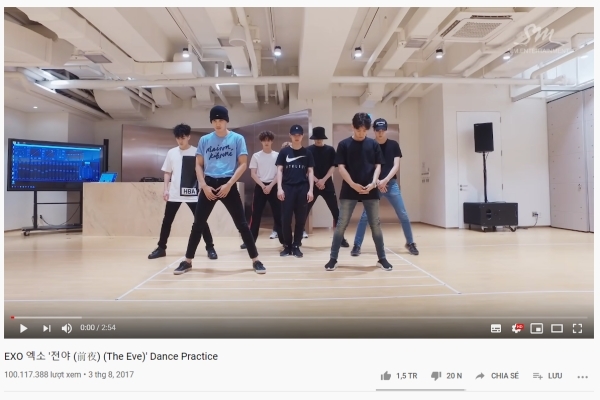Click the share arrow icon
The height and width of the screenshot is (400, 600).
[x=480, y=376]
